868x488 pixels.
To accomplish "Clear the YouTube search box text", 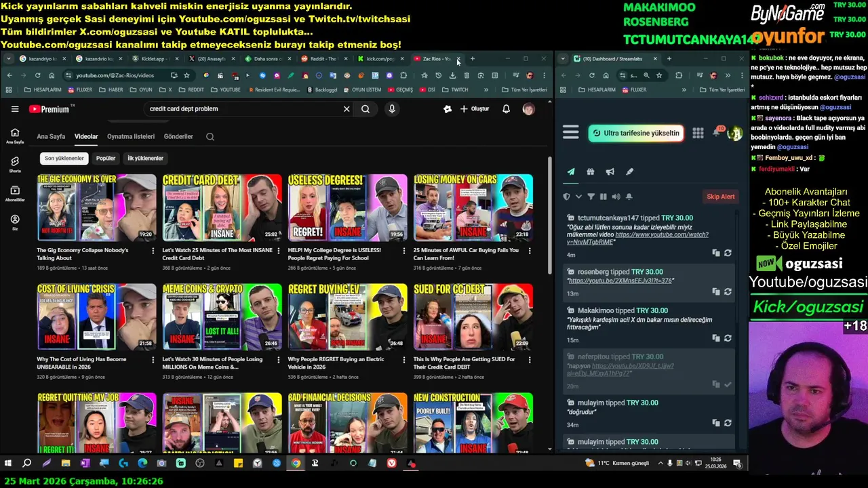I will tap(347, 108).
